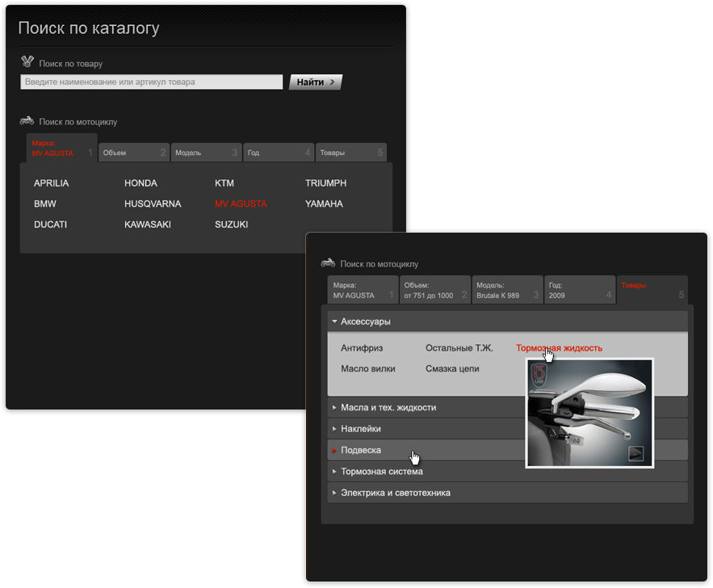Switch to the Объем tab in the brand panel

tap(134, 153)
